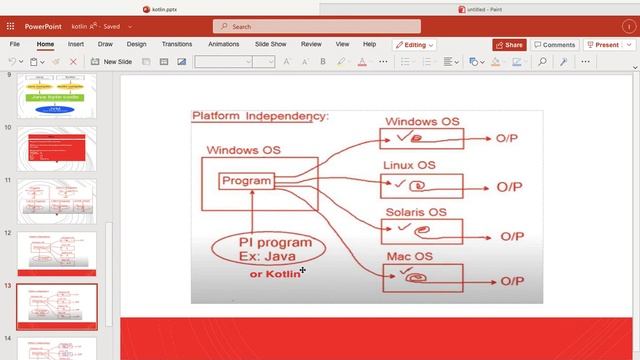Viewport: 640px width, 360px height.
Task: Open the Shapes dropdown arrow
Action: point(482,62)
